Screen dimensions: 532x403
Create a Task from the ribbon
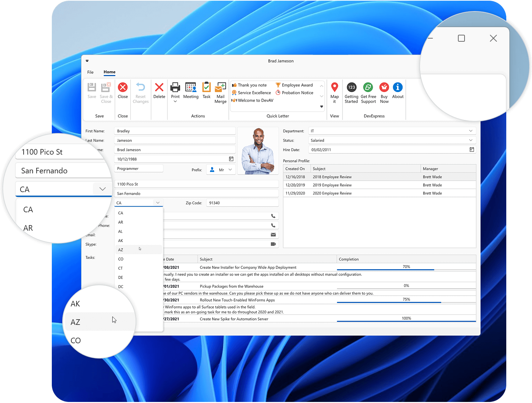(x=207, y=90)
